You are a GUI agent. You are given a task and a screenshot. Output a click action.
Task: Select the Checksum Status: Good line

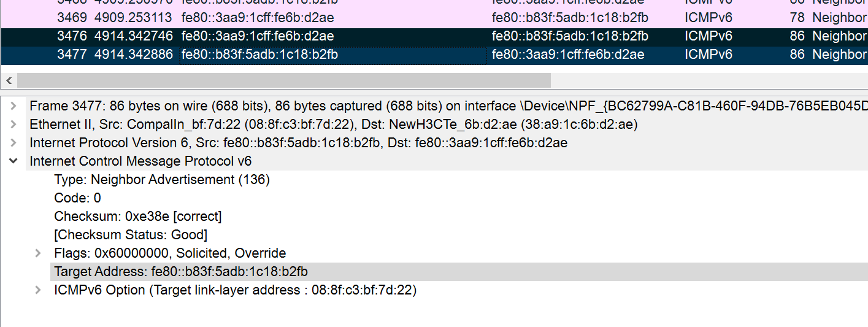131,235
